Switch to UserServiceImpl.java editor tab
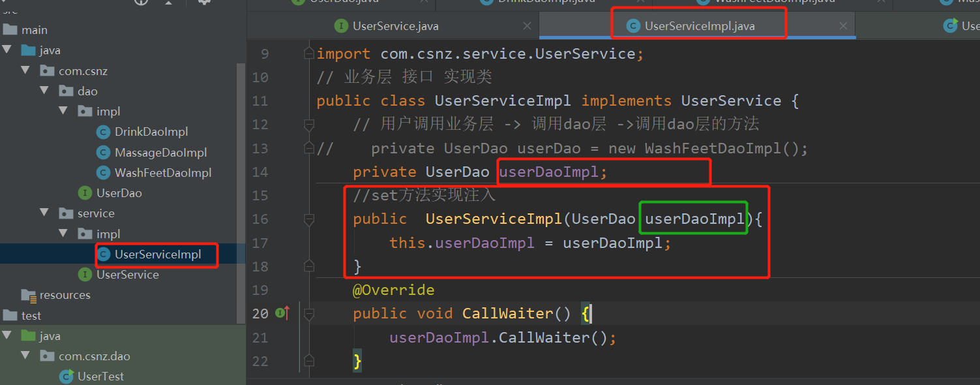The image size is (980, 385). coord(699,26)
